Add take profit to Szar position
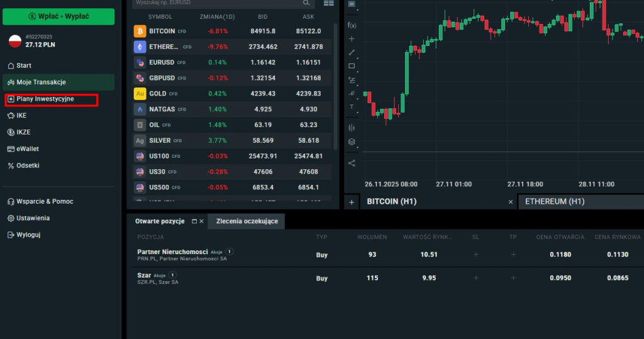This screenshot has width=644, height=339. tap(513, 277)
